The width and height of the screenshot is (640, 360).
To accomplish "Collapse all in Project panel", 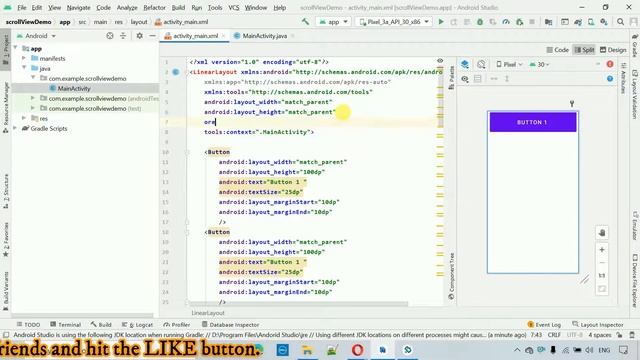I will pos(123,36).
